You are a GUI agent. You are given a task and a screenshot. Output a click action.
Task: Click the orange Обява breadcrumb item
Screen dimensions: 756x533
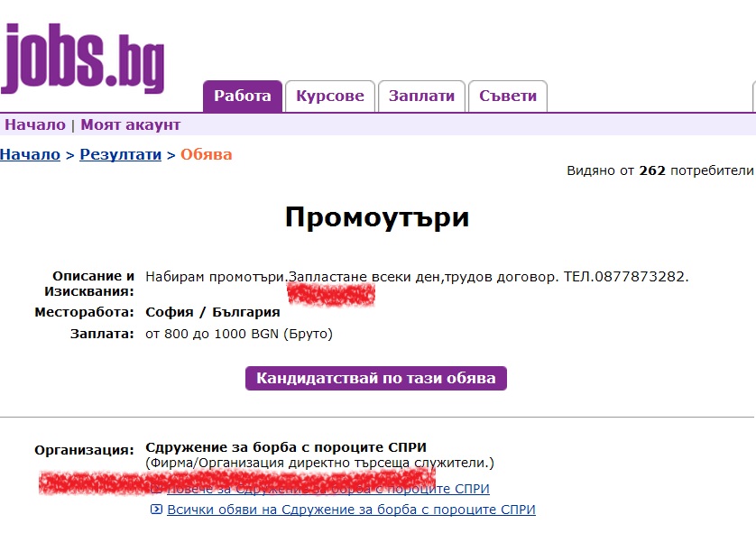206,154
